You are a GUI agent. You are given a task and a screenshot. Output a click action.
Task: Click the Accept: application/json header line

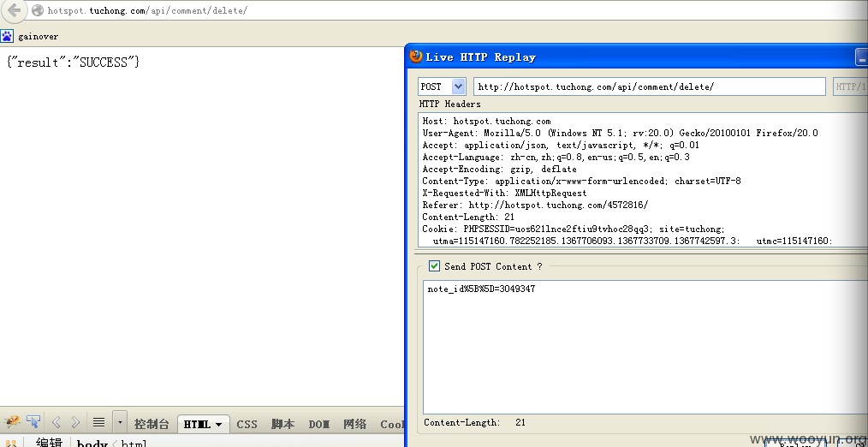click(x=561, y=145)
